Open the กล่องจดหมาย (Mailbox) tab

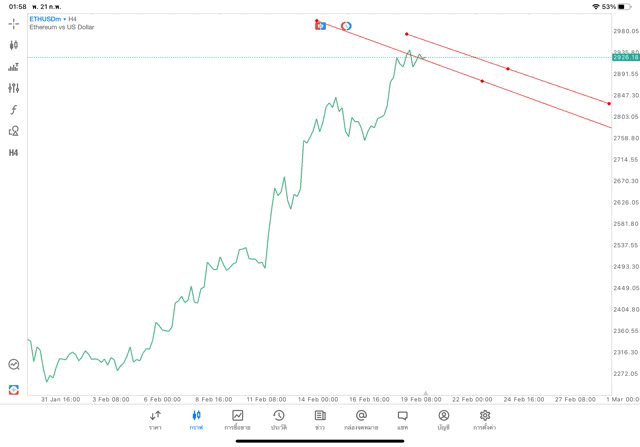(361, 419)
